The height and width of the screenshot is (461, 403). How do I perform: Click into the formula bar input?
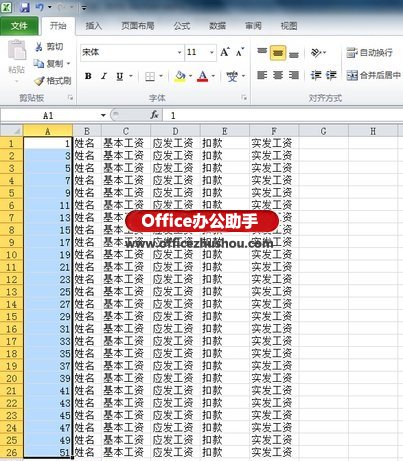283,115
